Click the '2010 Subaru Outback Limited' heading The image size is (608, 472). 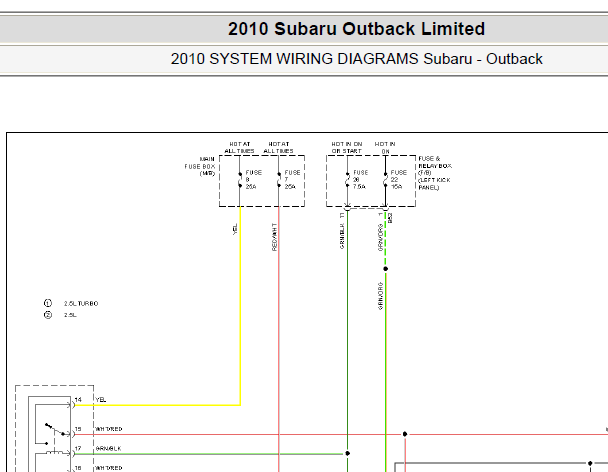tap(356, 29)
